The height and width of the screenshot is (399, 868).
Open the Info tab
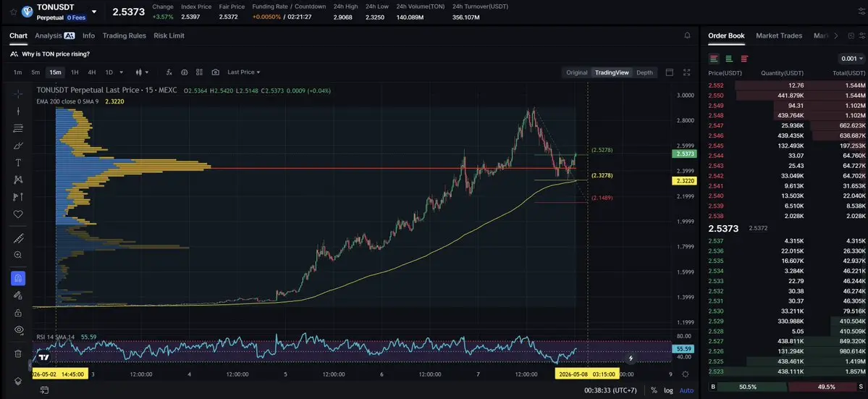pyautogui.click(x=88, y=35)
